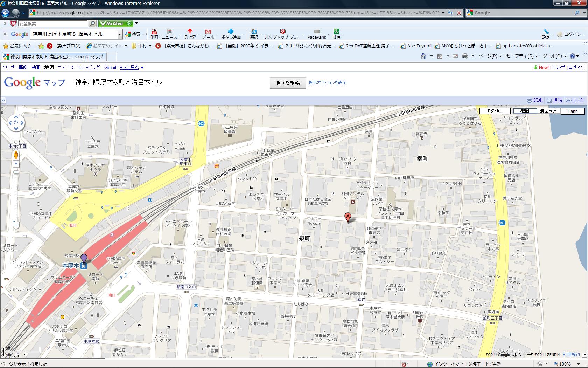This screenshot has width=588, height=368.
Task: Click the IE home page icon
Action: click(424, 56)
